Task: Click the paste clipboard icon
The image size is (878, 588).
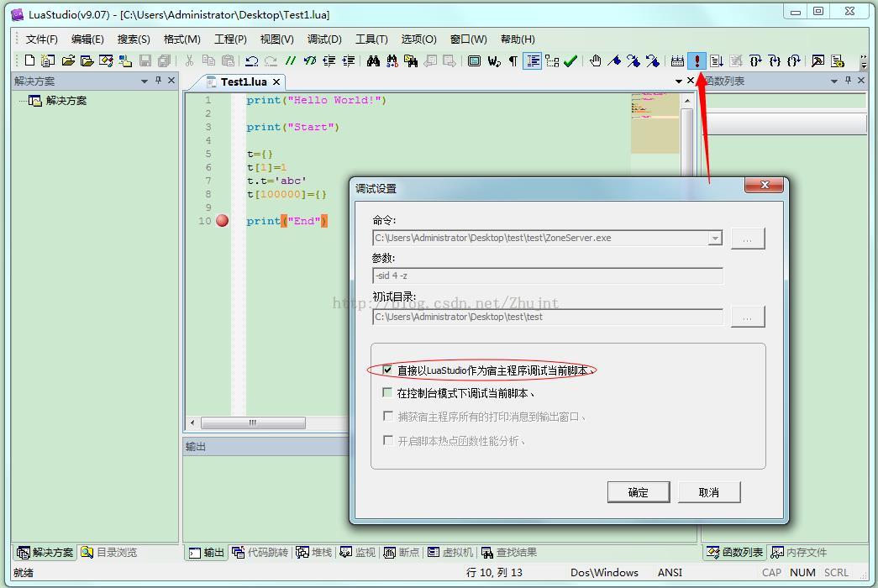Action: tap(228, 60)
